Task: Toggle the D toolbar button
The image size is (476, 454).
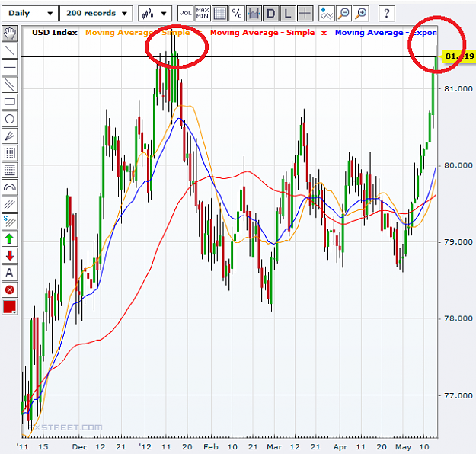Action: [x=271, y=14]
